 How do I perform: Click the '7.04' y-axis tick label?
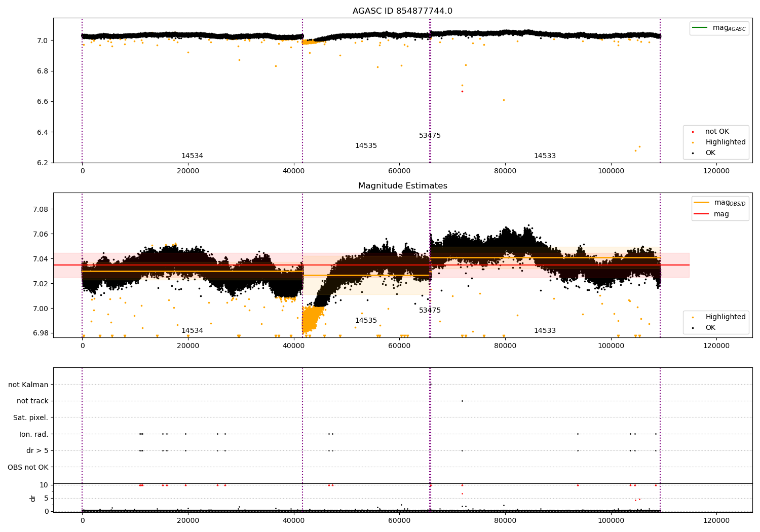click(x=41, y=259)
